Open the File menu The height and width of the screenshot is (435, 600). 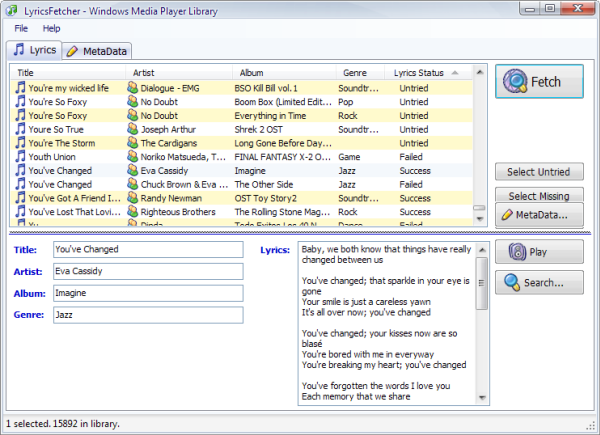click(21, 28)
